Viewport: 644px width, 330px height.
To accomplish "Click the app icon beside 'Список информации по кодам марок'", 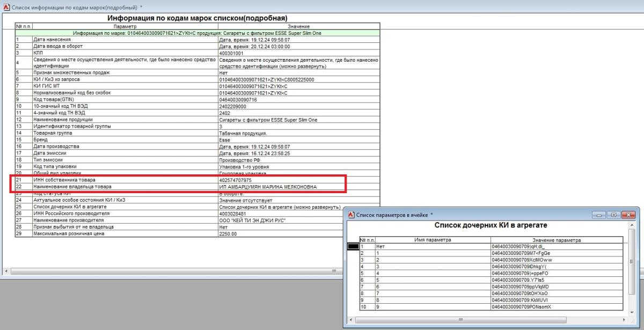I will pos(5,7).
